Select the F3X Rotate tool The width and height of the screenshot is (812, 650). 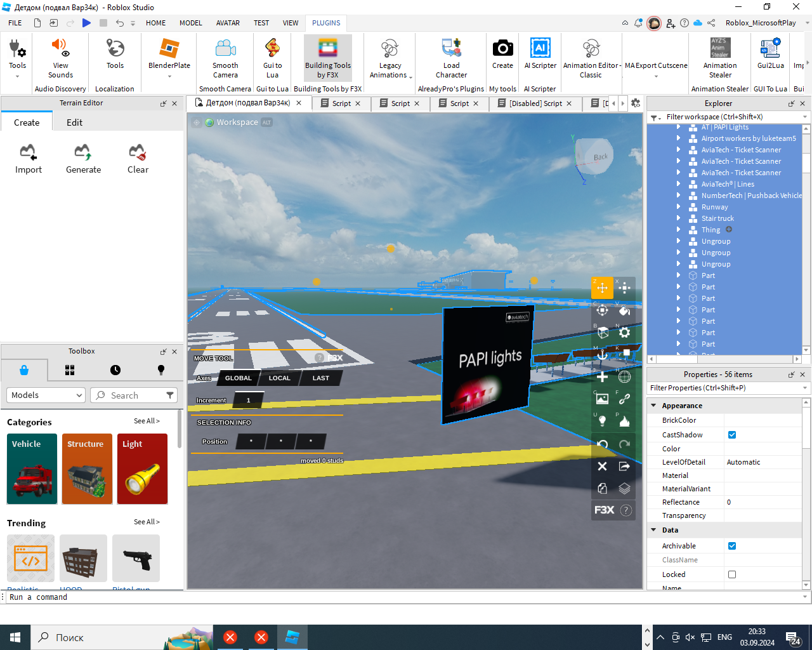[x=602, y=310]
